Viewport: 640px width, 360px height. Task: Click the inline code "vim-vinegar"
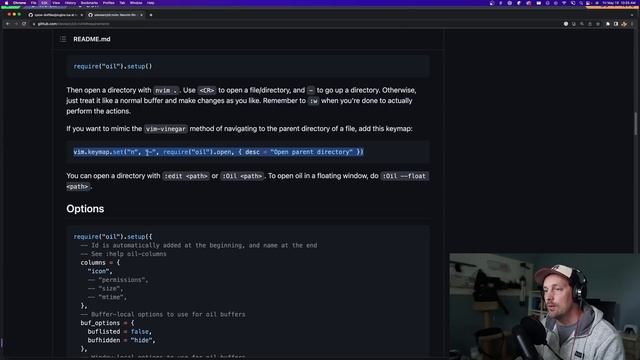(166, 129)
